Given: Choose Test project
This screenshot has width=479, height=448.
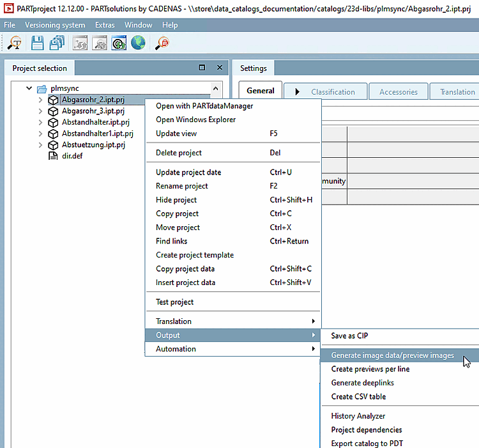Looking at the screenshot, I should [x=232, y=302].
